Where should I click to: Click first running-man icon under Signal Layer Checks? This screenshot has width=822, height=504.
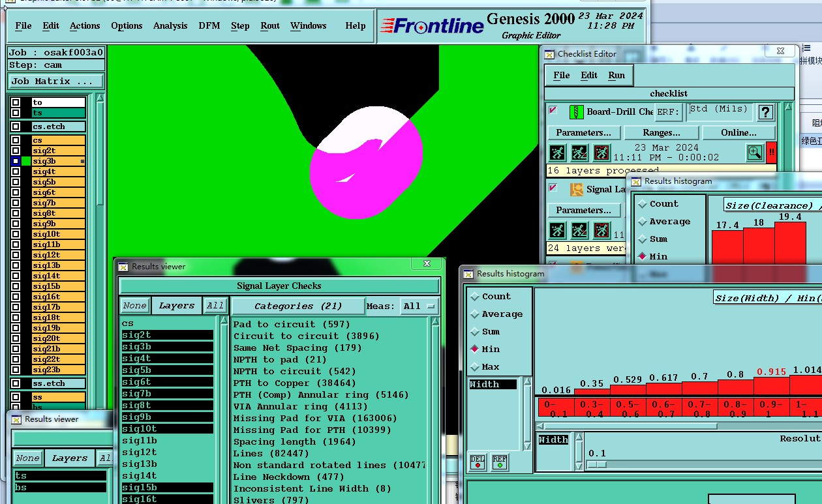click(x=556, y=230)
